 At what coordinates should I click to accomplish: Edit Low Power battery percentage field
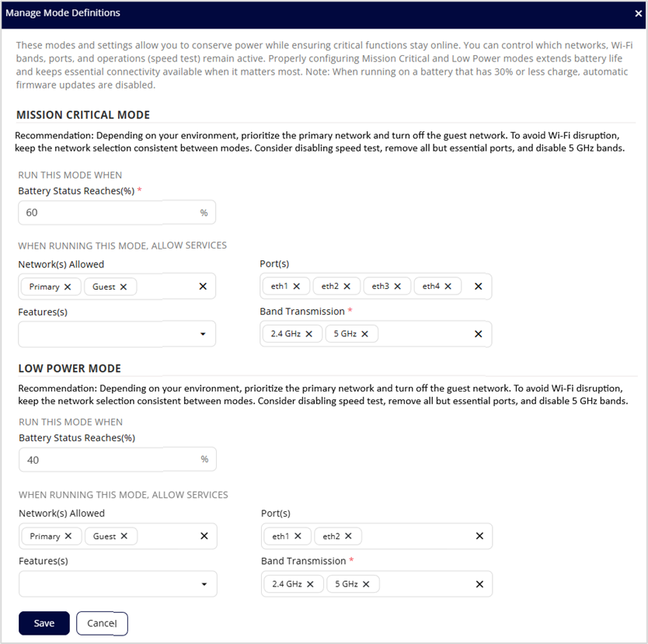pyautogui.click(x=107, y=459)
